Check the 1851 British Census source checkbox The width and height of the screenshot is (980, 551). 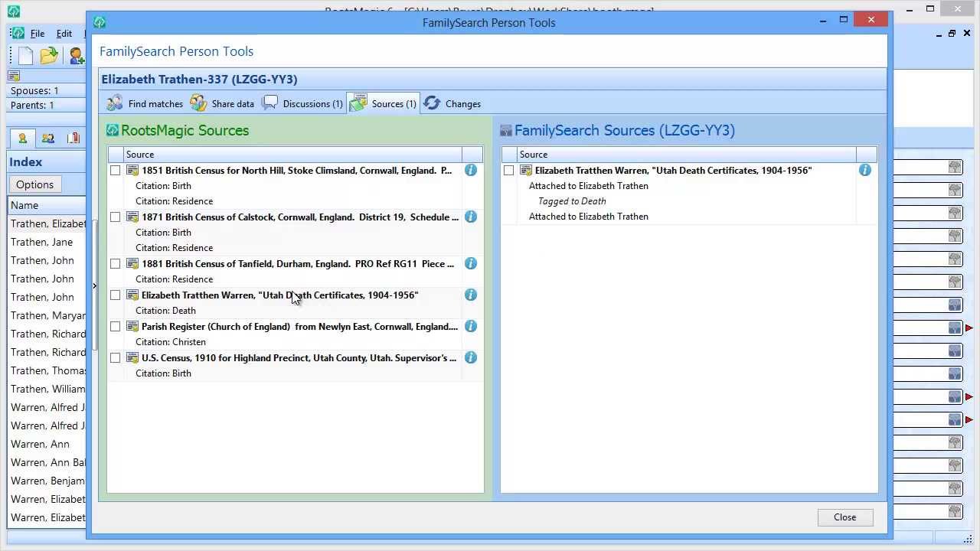click(116, 171)
